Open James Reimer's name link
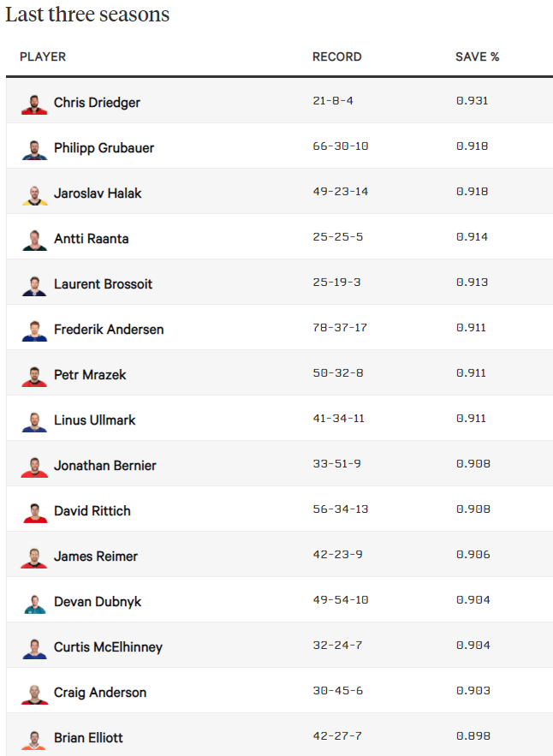Screen dimensions: 553x756 (x=96, y=557)
